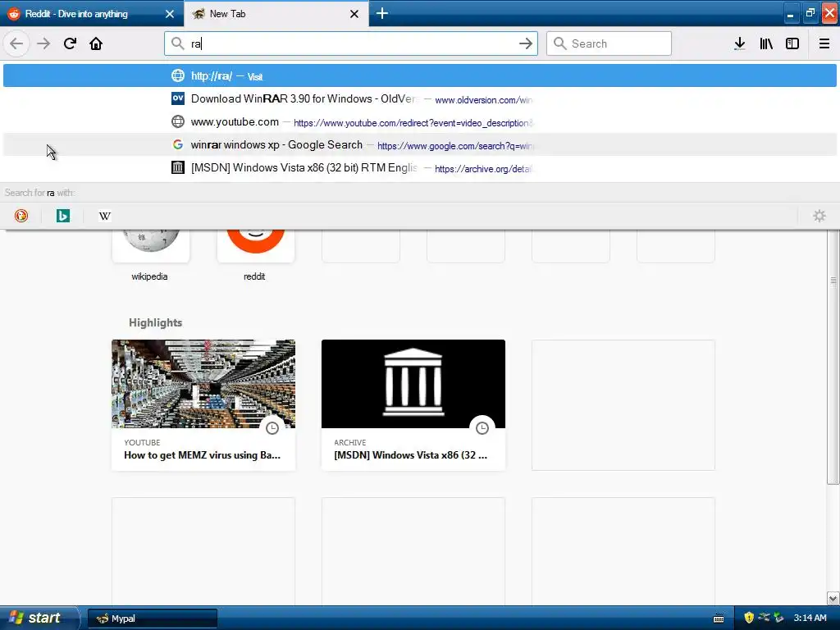Open the Library toolbar icon
The image size is (840, 630).
coord(766,43)
